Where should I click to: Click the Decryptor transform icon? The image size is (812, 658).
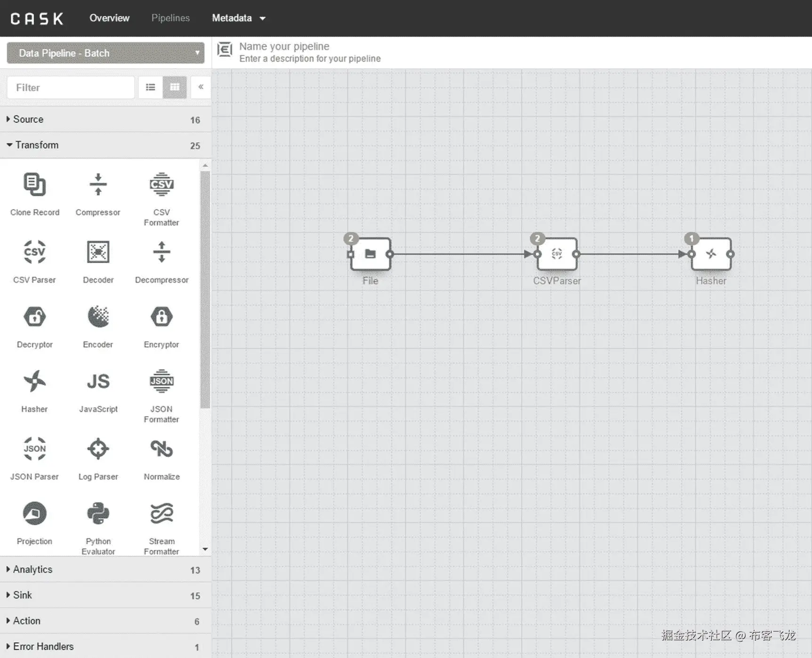click(x=34, y=316)
